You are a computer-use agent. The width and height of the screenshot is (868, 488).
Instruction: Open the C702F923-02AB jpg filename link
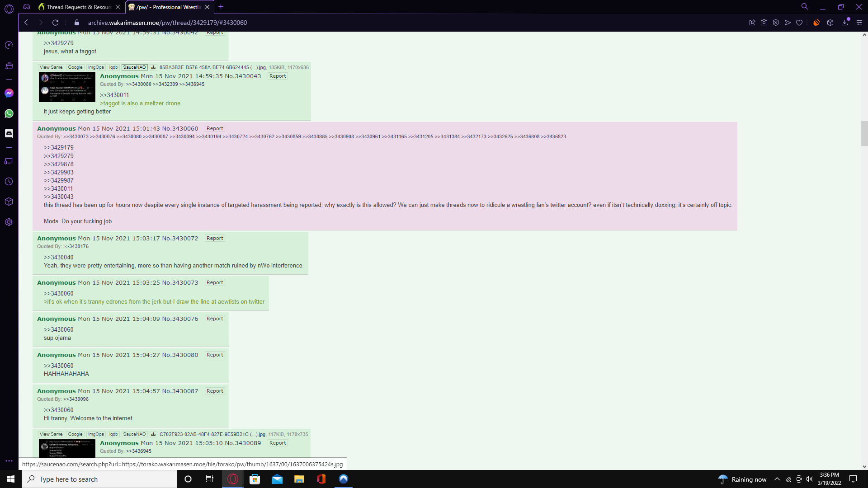[x=212, y=434]
